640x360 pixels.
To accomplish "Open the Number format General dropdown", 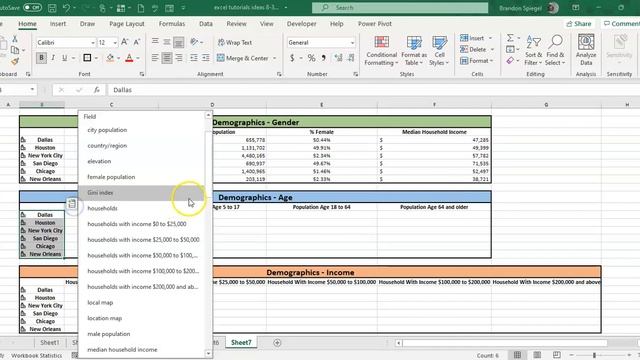I will pyautogui.click(x=352, y=42).
